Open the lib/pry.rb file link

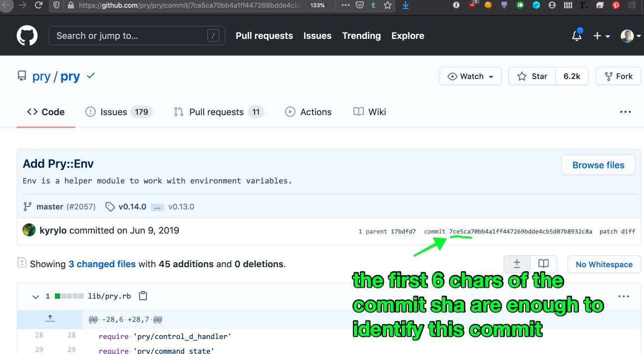[x=109, y=296]
